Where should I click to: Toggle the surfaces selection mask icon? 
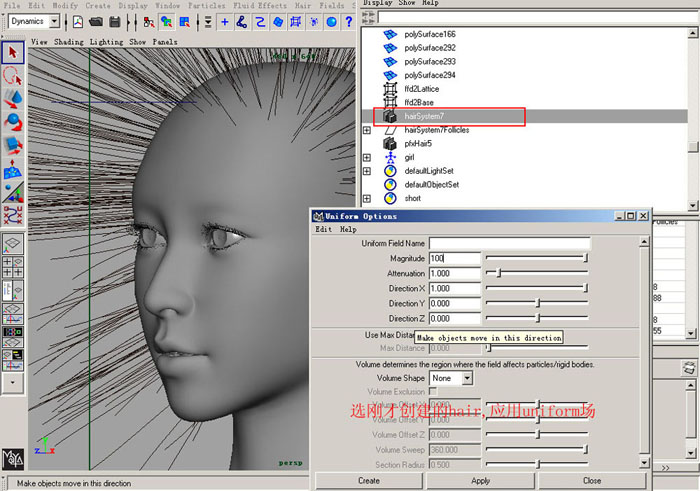coord(278,21)
